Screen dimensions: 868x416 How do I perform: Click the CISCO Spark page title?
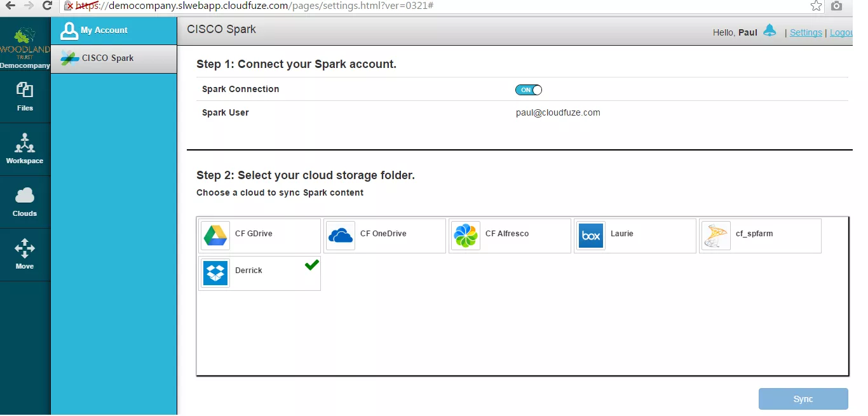pos(222,29)
